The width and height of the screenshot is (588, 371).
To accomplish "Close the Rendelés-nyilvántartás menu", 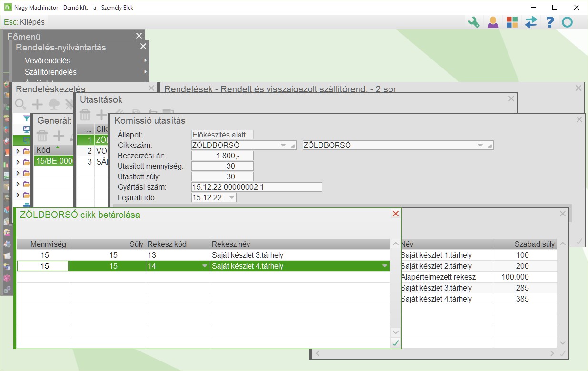I will (143, 46).
